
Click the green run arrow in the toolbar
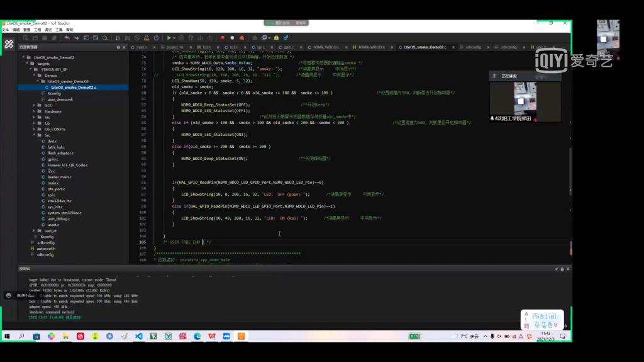(x=169, y=38)
